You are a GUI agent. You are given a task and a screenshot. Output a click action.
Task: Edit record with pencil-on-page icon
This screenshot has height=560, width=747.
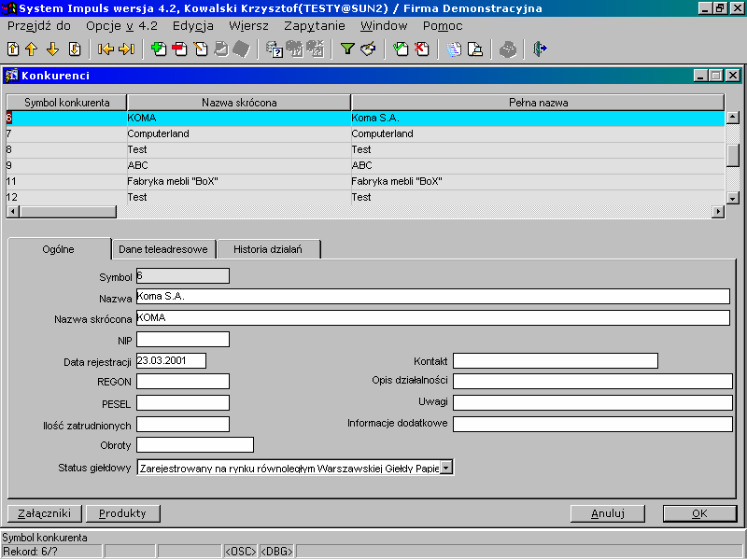coord(201,49)
